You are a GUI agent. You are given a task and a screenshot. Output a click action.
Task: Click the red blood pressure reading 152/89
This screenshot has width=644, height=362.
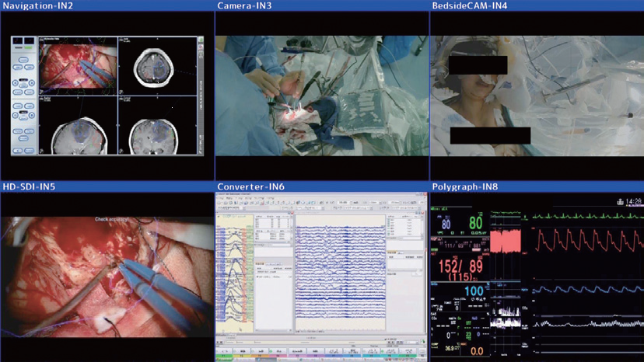(x=460, y=266)
